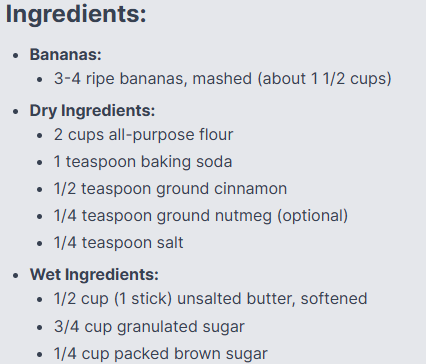Screen dimensions: 426x364
Task: Click the ripe bananas mashed line
Action: pyautogui.click(x=223, y=79)
